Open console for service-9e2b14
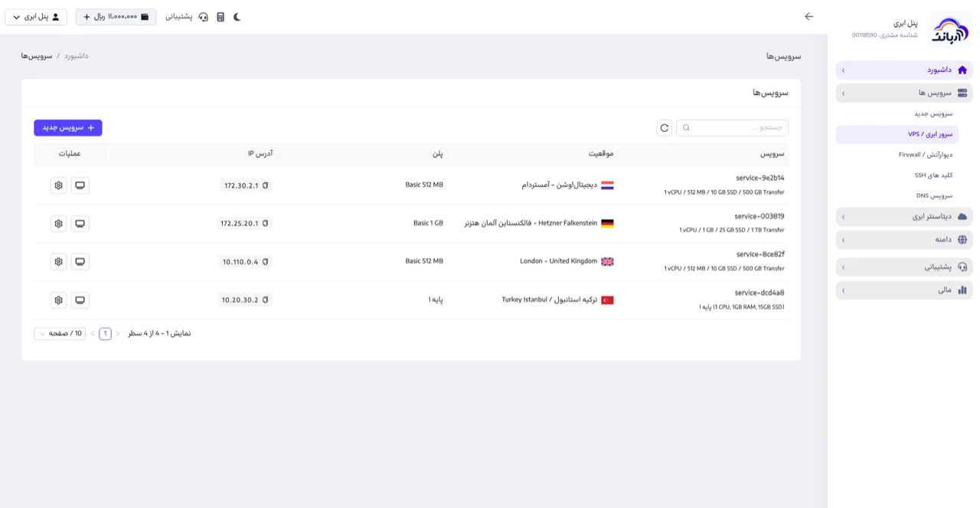Image resolution: width=980 pixels, height=508 pixels. point(80,185)
